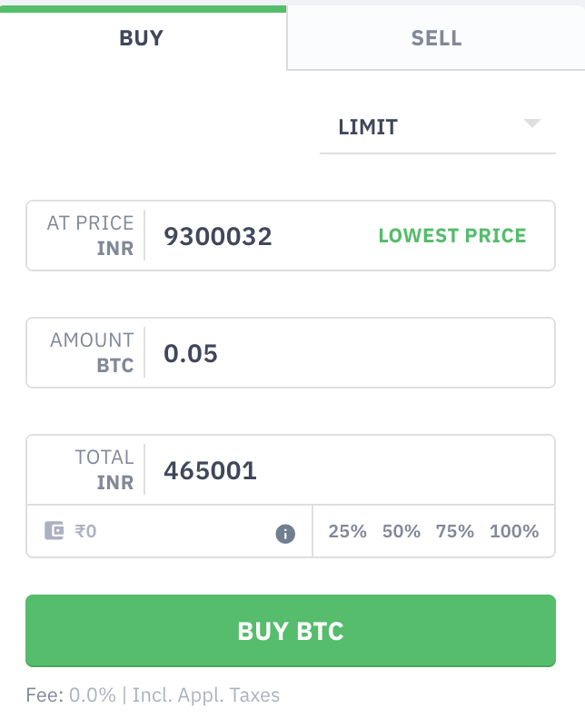Select the 25% quick amount option
Screen dimensions: 585x728
(x=347, y=534)
